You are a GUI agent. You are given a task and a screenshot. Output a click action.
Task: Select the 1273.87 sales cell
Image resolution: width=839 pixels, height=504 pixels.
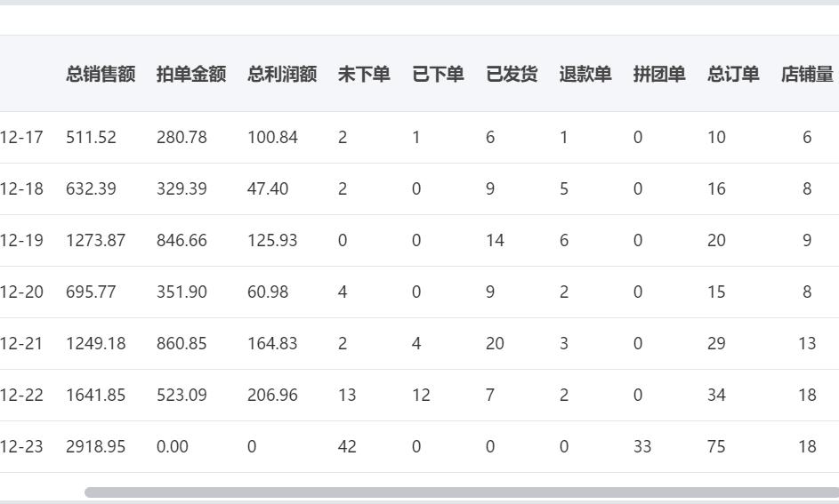(95, 241)
